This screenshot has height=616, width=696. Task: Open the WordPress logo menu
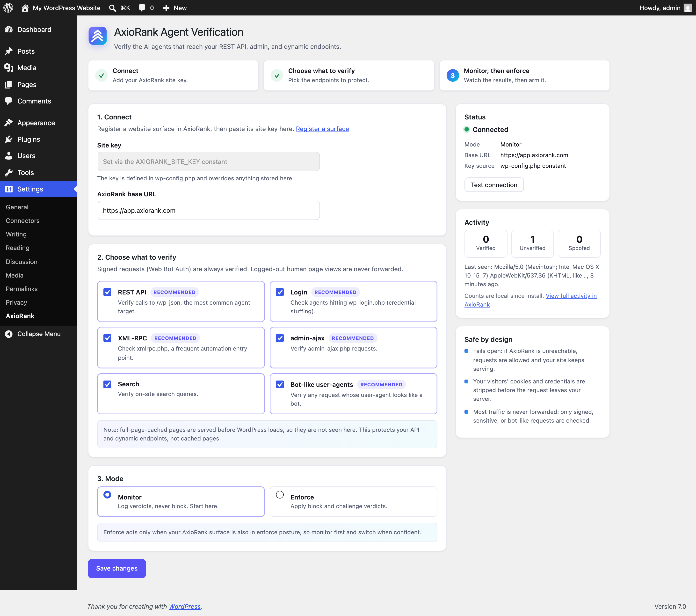pyautogui.click(x=8, y=7)
